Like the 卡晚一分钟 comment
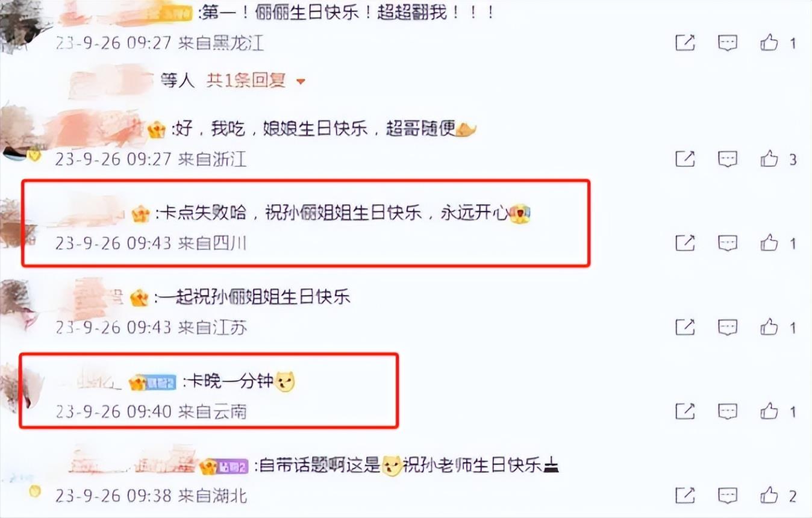Image resolution: width=812 pixels, height=518 pixels. click(x=769, y=411)
